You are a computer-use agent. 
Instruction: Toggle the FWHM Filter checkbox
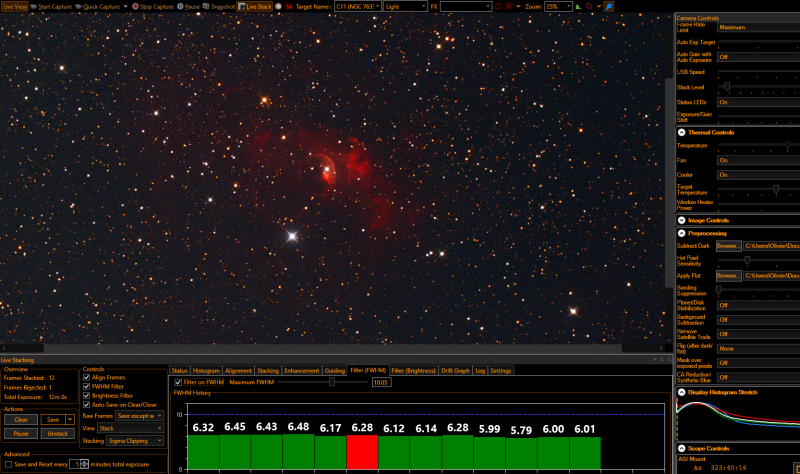point(86,387)
